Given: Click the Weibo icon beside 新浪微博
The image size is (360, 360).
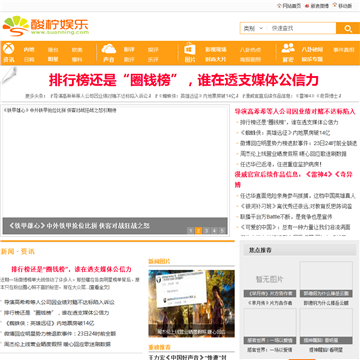Looking at the screenshot, I should (307, 6).
